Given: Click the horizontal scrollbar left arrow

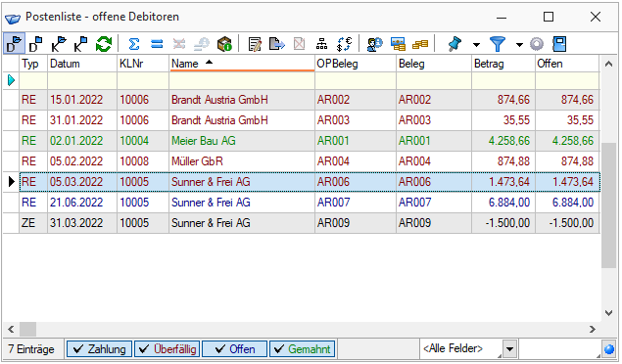Looking at the screenshot, I should pos(11,329).
